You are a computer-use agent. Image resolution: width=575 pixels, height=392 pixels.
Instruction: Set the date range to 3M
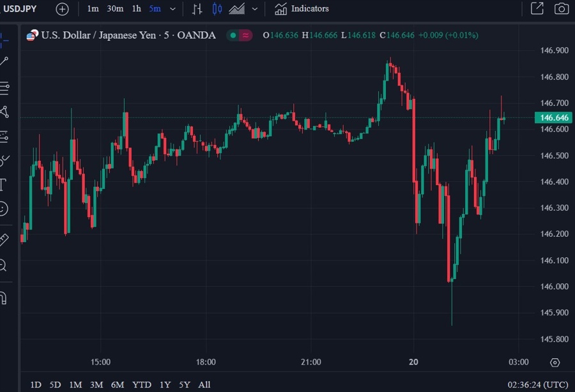pyautogui.click(x=96, y=384)
